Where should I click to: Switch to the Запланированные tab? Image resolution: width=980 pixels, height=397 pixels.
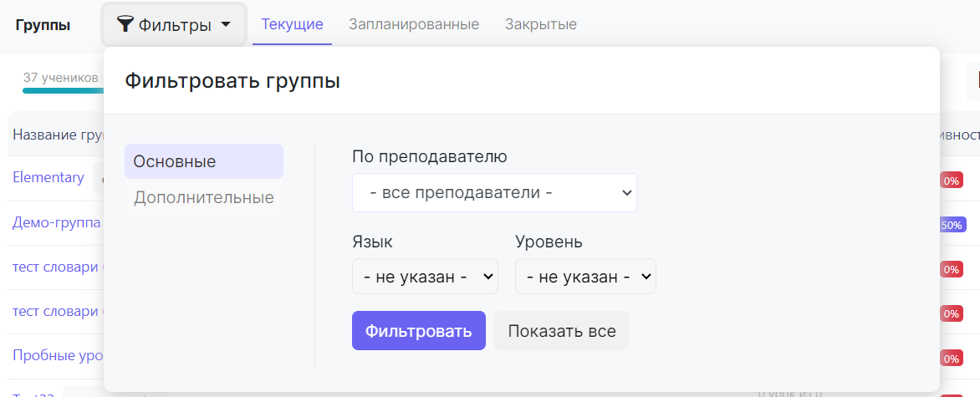[414, 24]
